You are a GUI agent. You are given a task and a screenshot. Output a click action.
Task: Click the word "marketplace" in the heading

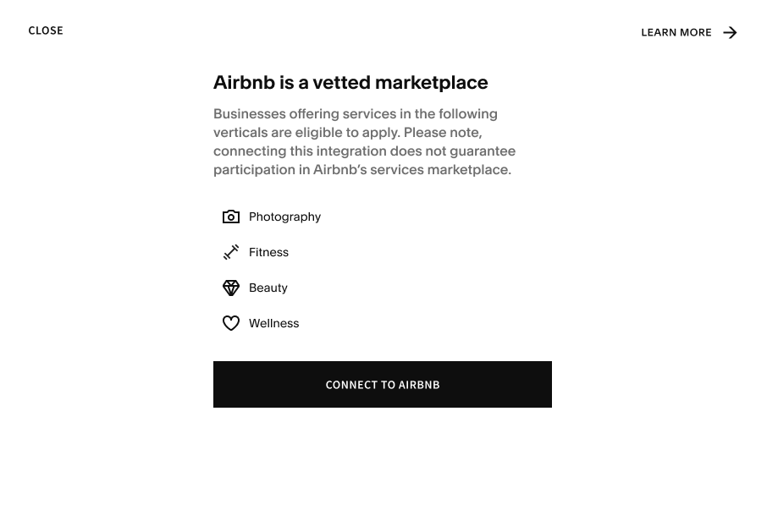(x=431, y=83)
